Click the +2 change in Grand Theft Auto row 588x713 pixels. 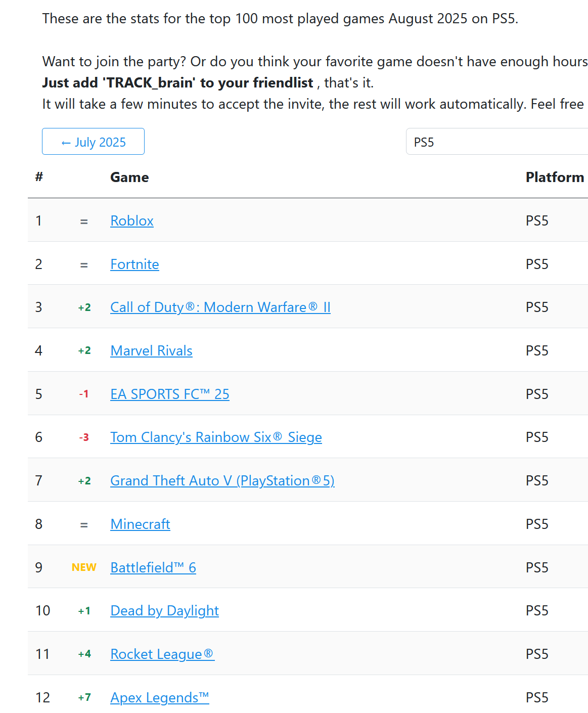click(x=84, y=481)
